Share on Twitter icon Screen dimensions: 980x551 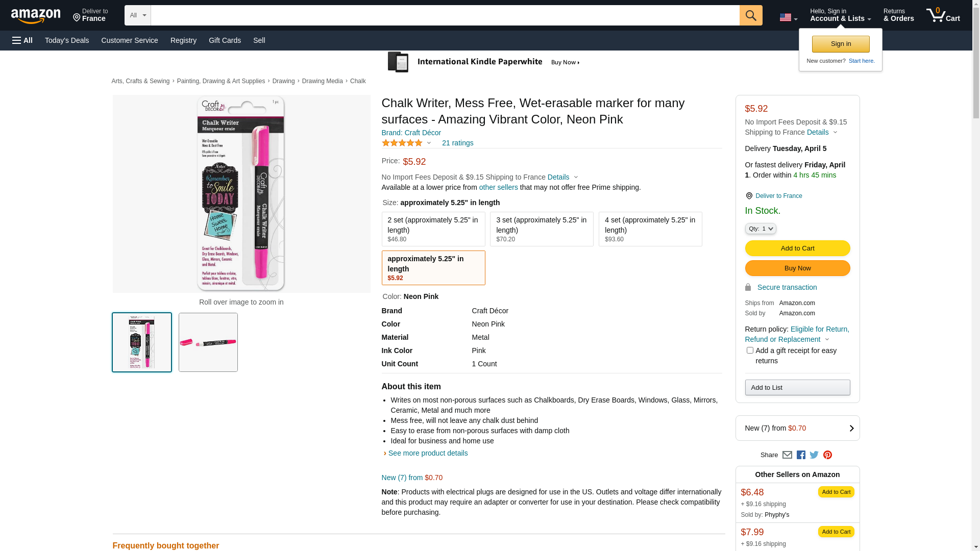pyautogui.click(x=814, y=455)
